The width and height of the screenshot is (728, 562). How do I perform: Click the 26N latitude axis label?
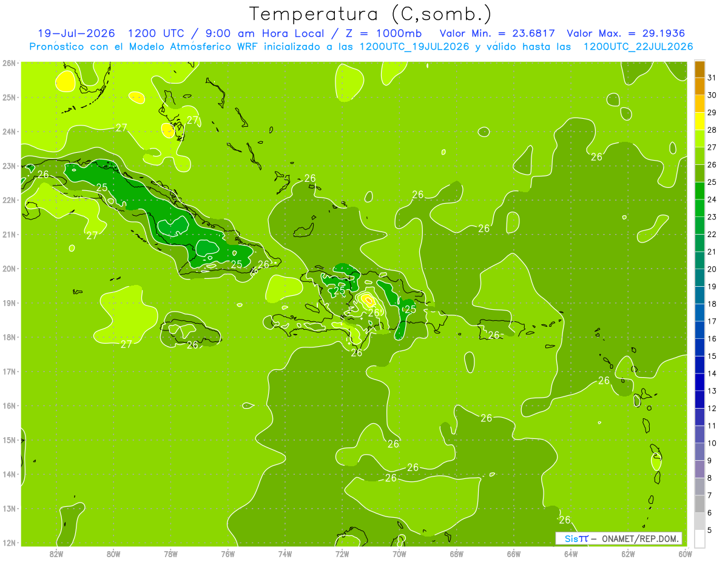click(8, 63)
